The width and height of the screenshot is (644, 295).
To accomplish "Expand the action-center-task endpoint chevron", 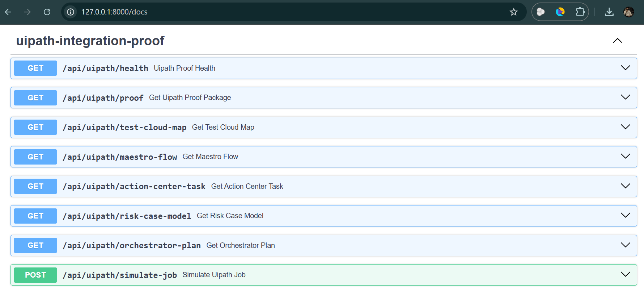I will pyautogui.click(x=626, y=186).
